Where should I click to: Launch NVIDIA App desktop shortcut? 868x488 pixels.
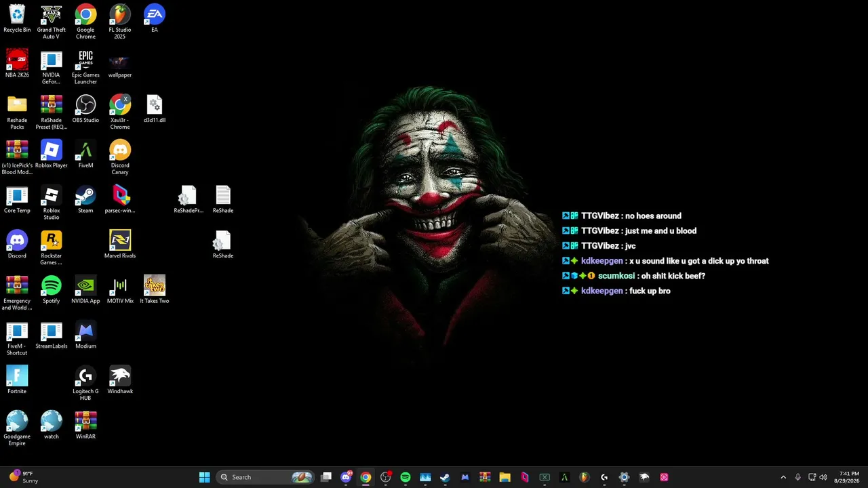point(85,290)
